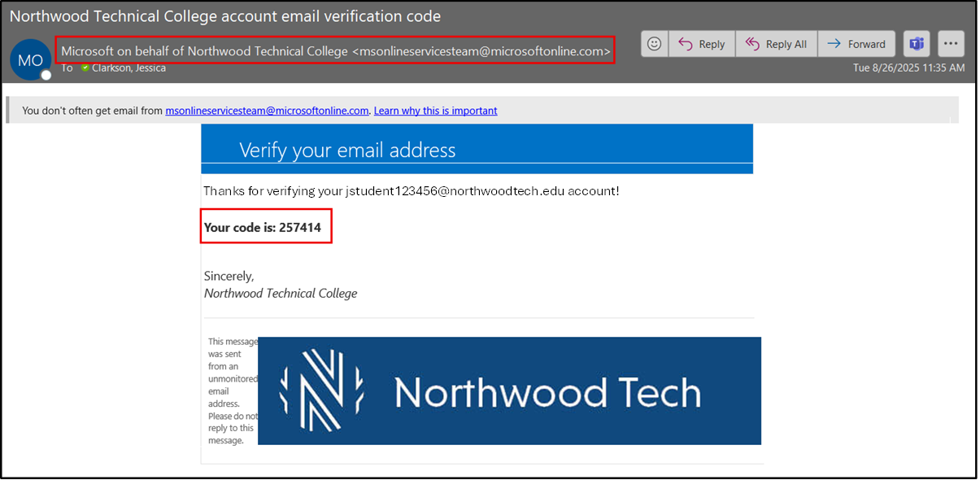Select recipient Clarkson, Jessica
The width and height of the screenshot is (980, 480).
point(128,68)
